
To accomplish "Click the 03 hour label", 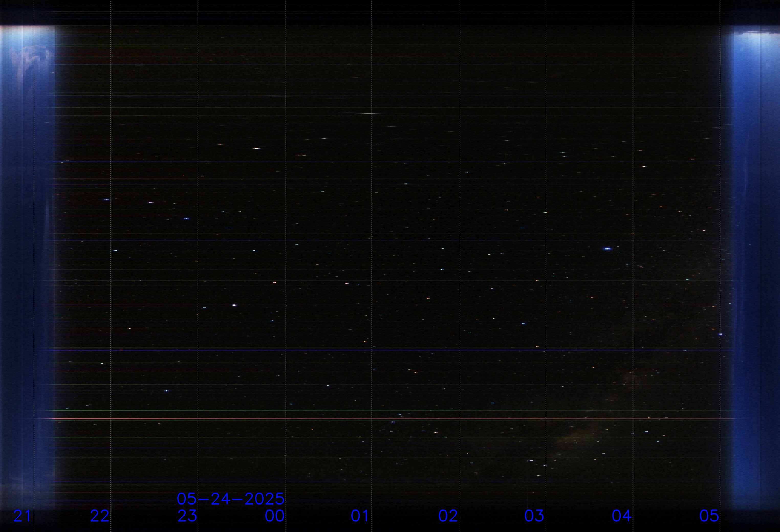I will tap(534, 516).
